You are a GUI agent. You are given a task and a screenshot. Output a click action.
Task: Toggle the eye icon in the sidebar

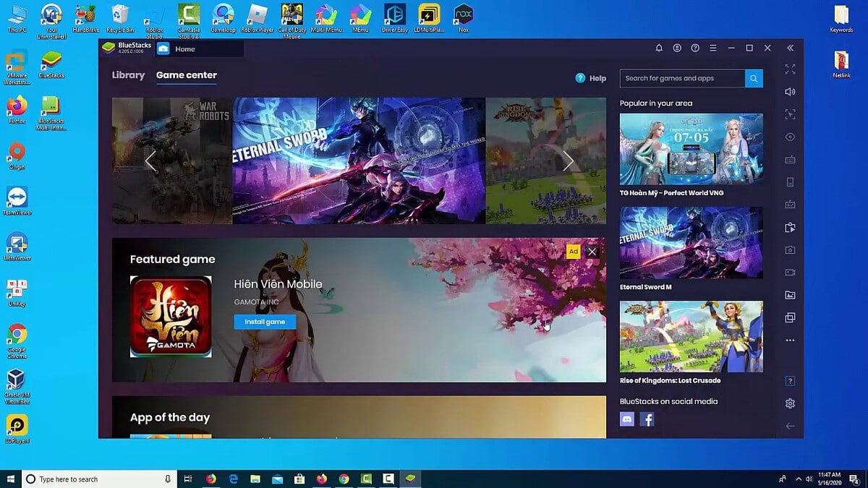click(790, 137)
